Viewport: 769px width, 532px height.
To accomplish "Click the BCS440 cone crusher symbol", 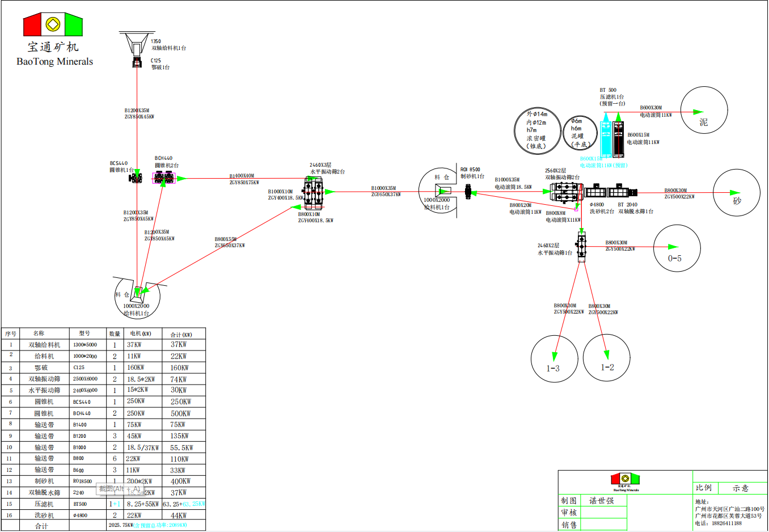I will (136, 178).
